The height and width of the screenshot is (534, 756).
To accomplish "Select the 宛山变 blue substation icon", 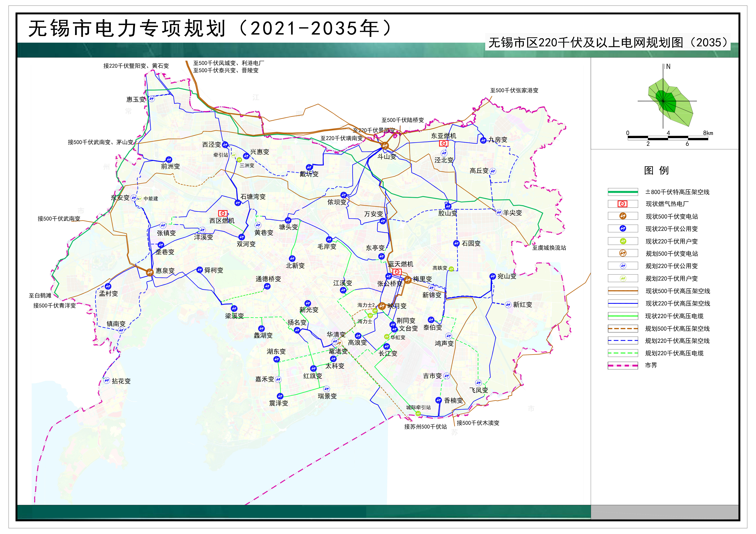I will click(492, 276).
